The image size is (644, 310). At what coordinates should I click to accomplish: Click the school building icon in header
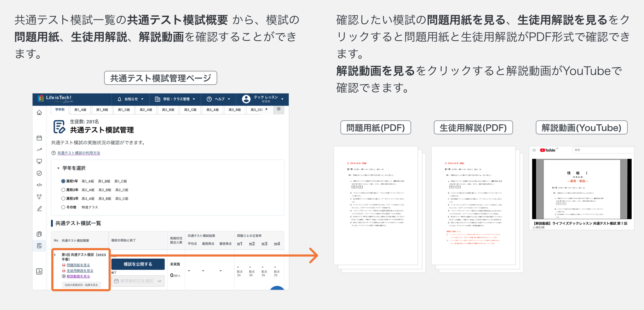(x=157, y=99)
